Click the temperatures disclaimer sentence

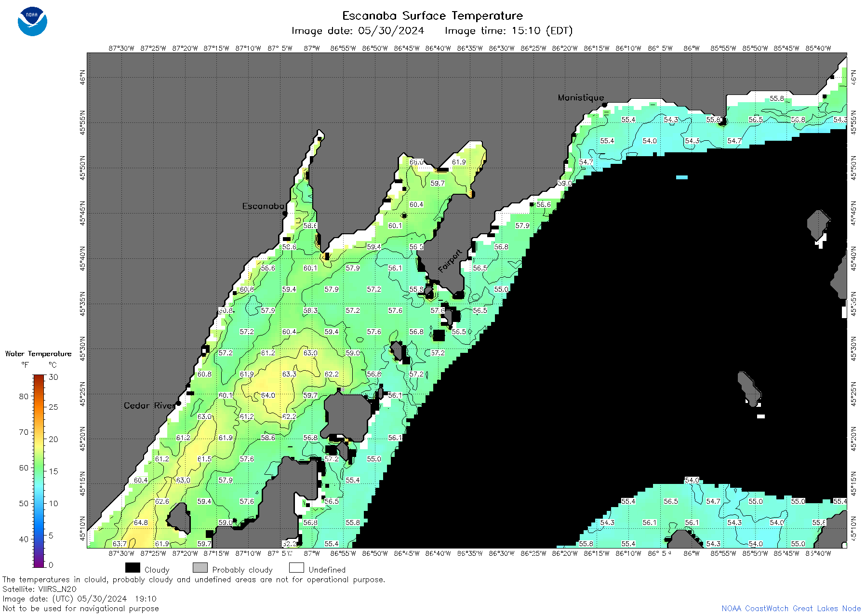(x=194, y=579)
